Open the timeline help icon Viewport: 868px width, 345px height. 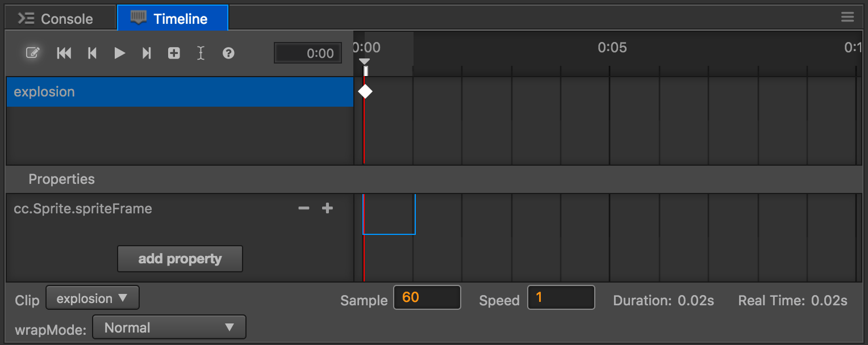pyautogui.click(x=228, y=53)
